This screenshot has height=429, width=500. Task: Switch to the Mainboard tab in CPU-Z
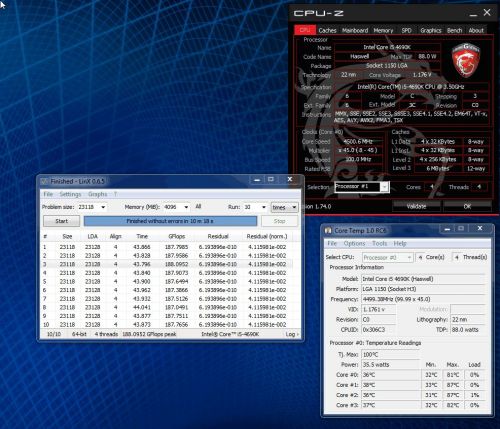(355, 30)
